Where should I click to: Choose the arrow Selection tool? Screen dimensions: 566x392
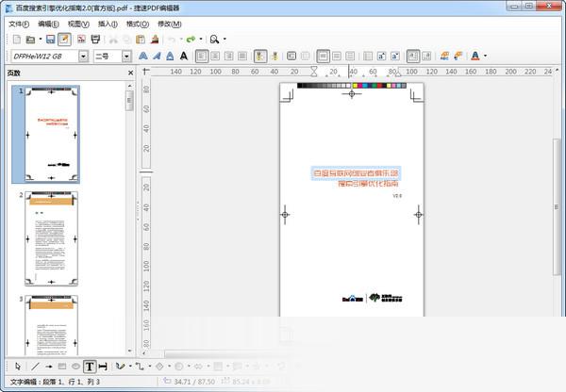pos(18,366)
